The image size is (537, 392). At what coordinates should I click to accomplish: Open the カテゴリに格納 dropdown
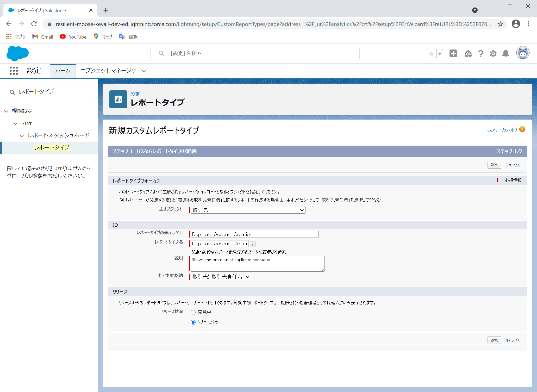click(x=221, y=277)
